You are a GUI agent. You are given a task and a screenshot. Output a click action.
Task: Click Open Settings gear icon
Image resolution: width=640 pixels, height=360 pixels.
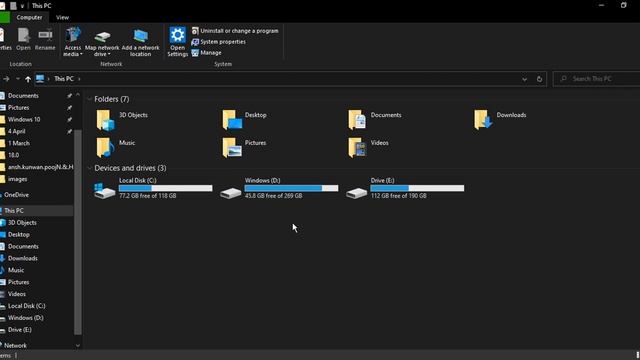click(178, 35)
